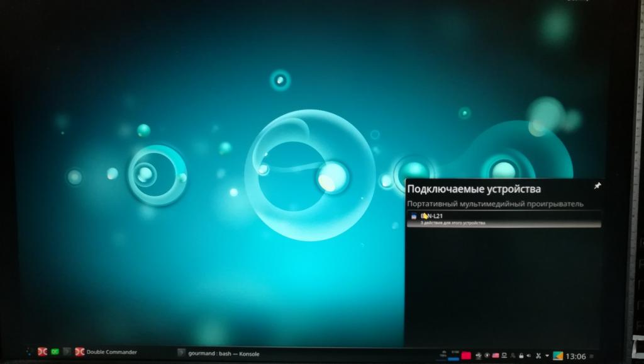
Task: Open the volume control speaker icon
Action: pyautogui.click(x=528, y=356)
